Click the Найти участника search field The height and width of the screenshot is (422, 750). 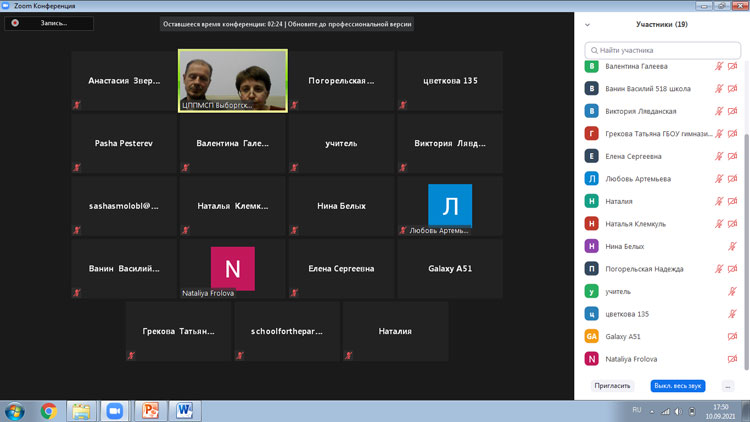coord(662,50)
